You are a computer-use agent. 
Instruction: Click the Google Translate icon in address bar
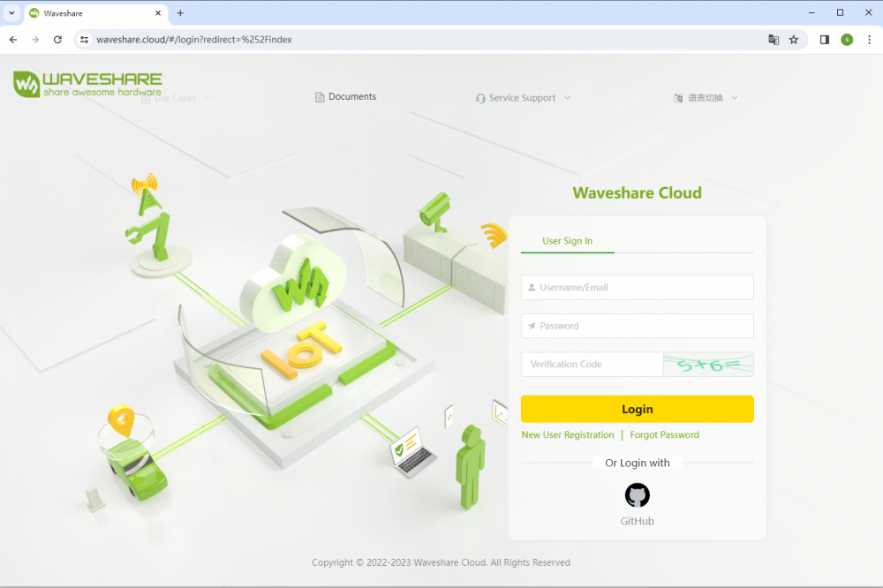coord(774,40)
